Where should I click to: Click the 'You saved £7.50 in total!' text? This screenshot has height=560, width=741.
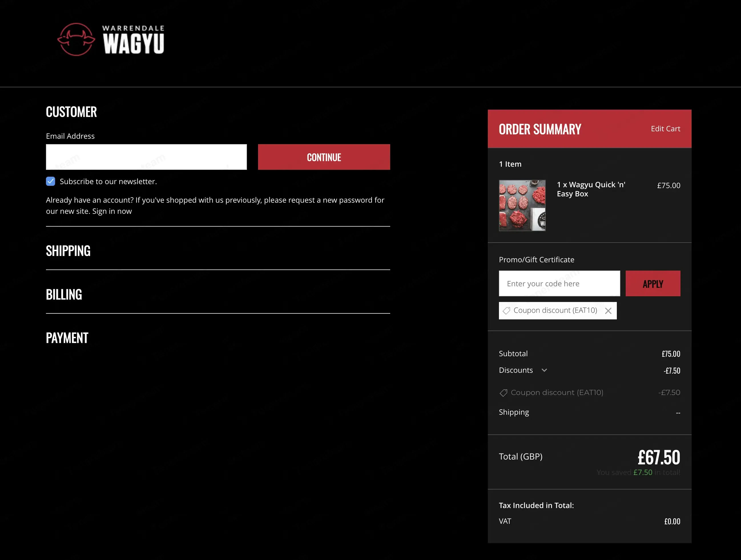(x=638, y=472)
